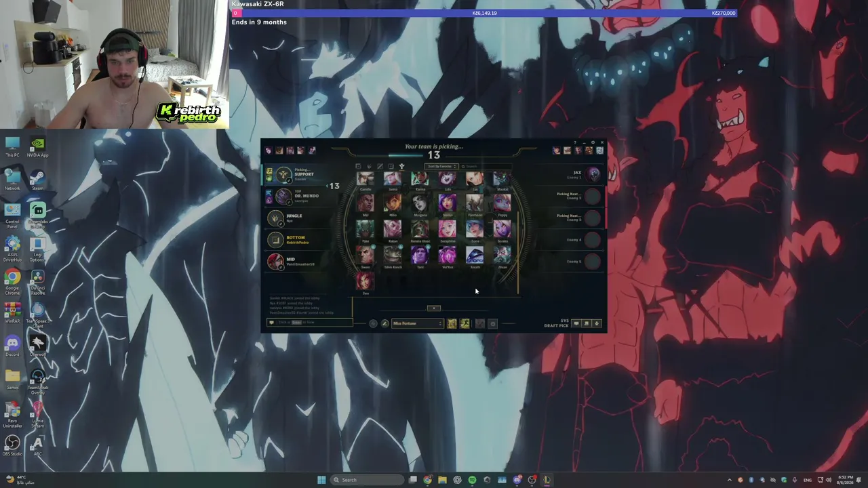Select the DR. MUNDO teammate row
This screenshot has width=868, height=488.
point(297,197)
